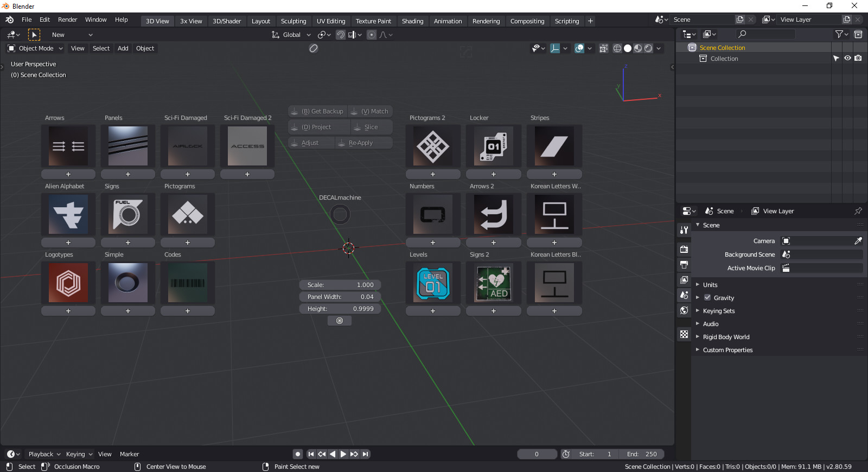Image resolution: width=868 pixels, height=472 pixels.
Task: Toggle the Gravity checkbox
Action: point(707,297)
